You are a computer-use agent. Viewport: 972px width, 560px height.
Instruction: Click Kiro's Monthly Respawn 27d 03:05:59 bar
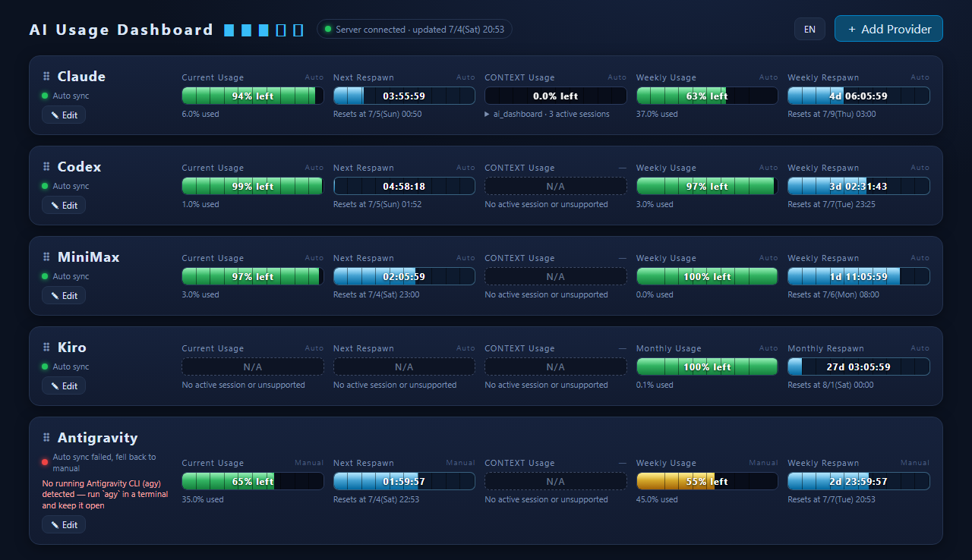tap(859, 367)
